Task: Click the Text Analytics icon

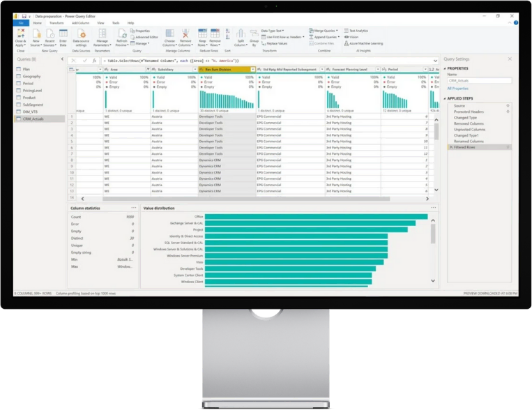Action: [347, 31]
